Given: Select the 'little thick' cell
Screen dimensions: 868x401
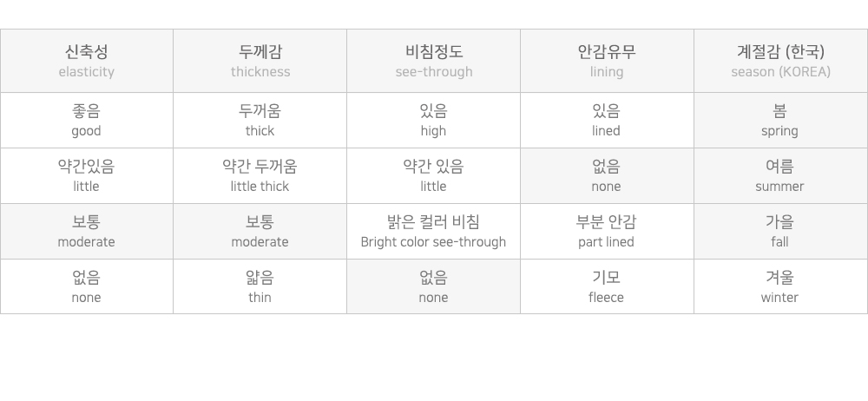Looking at the screenshot, I should pos(260,176).
